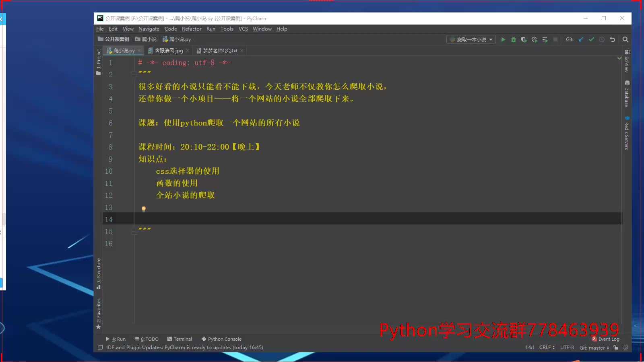The height and width of the screenshot is (362, 644).
Task: Open the Python Console tool window
Action: click(221, 339)
